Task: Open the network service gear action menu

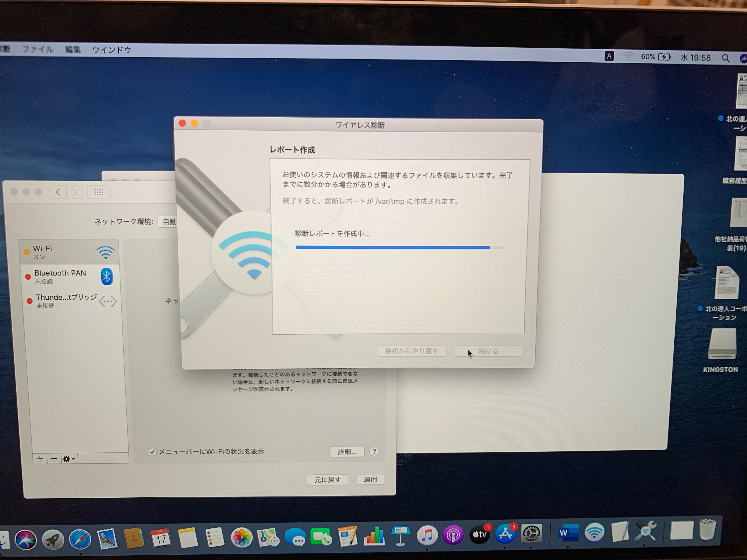Action: [x=69, y=458]
